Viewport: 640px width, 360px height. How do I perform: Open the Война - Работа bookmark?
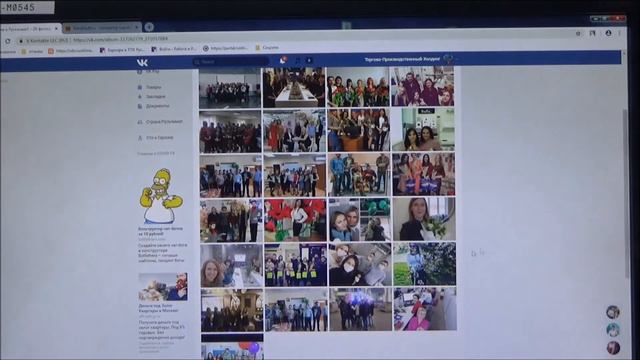point(173,49)
